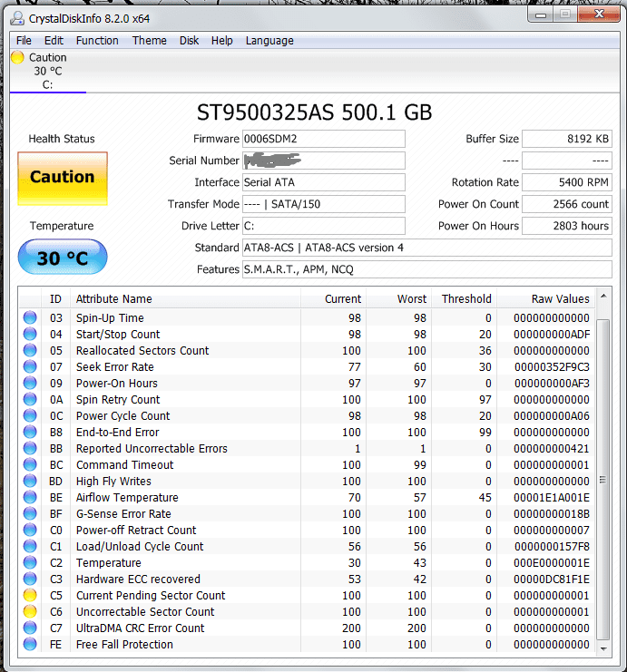Click the Drive Letter field
This screenshot has height=672, width=627.
point(324,226)
